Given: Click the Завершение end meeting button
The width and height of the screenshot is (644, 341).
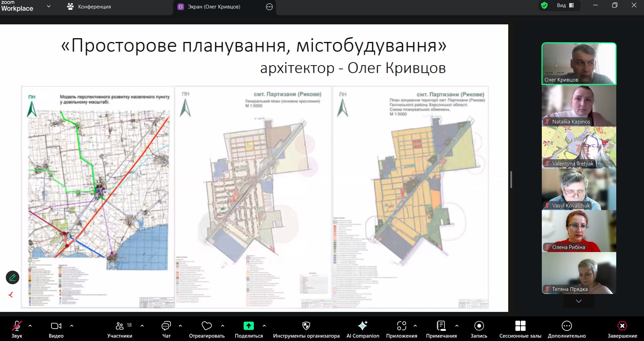Looking at the screenshot, I should pyautogui.click(x=622, y=329).
